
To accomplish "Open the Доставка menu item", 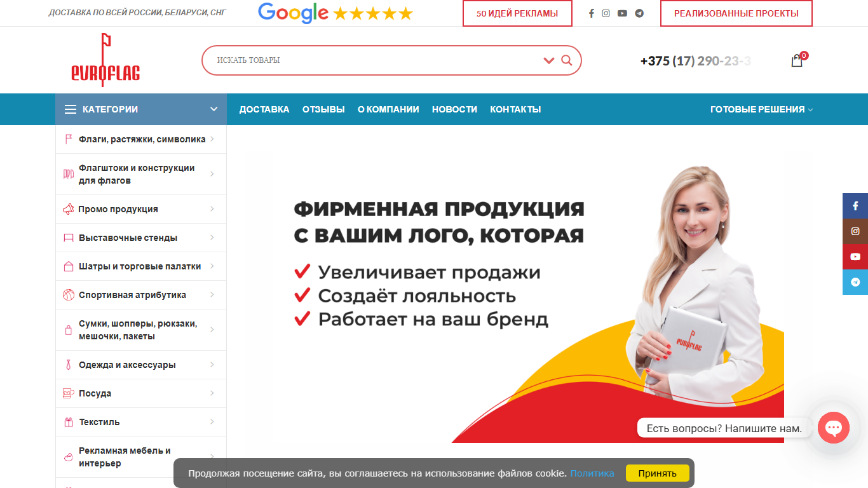I will (264, 109).
